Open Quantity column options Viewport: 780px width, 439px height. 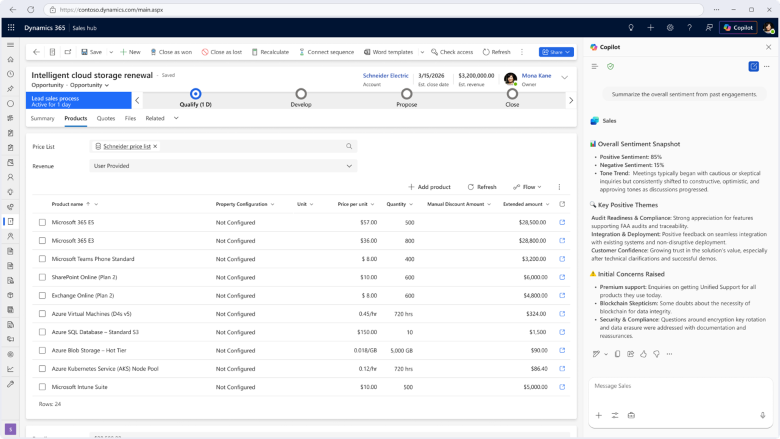click(411, 204)
